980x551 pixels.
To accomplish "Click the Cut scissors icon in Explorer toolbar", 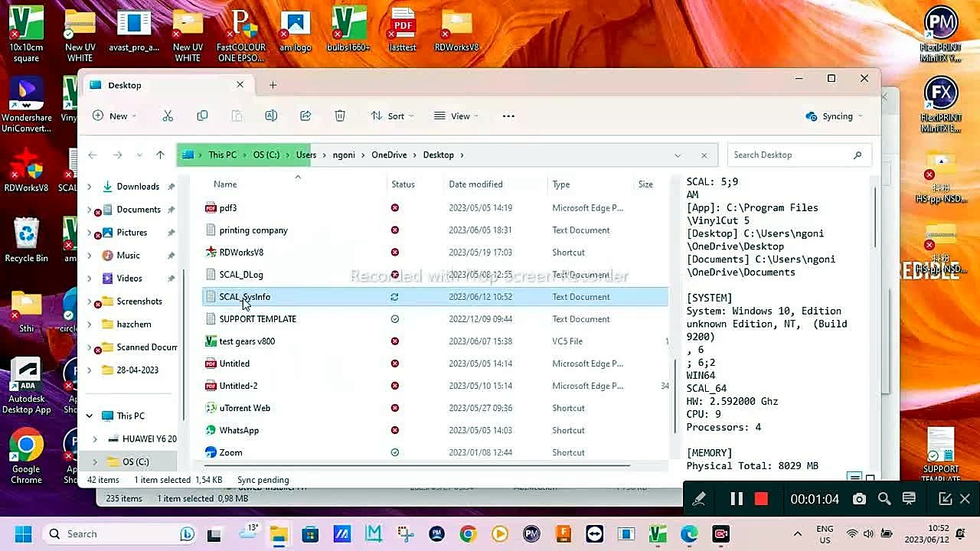I will pos(168,116).
